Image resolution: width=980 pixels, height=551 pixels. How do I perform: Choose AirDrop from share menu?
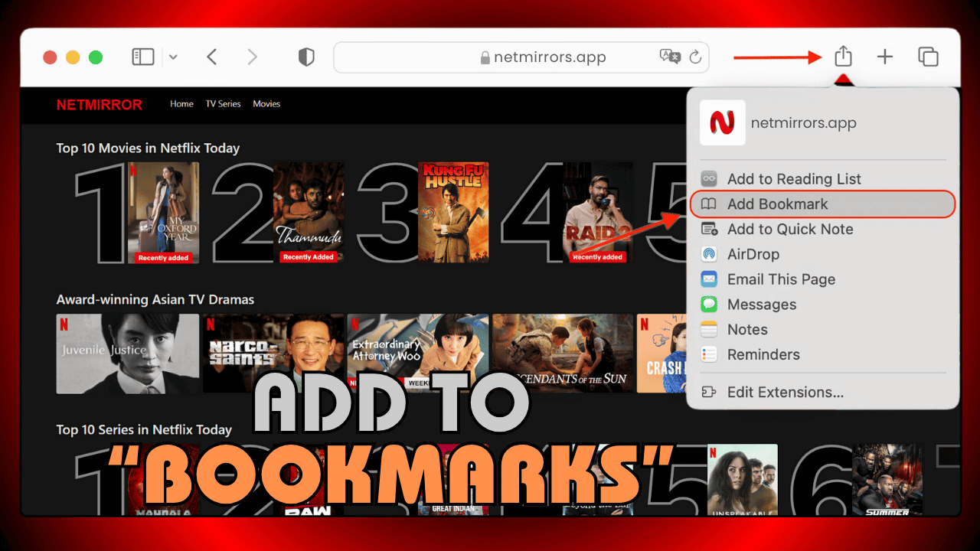pyautogui.click(x=823, y=255)
